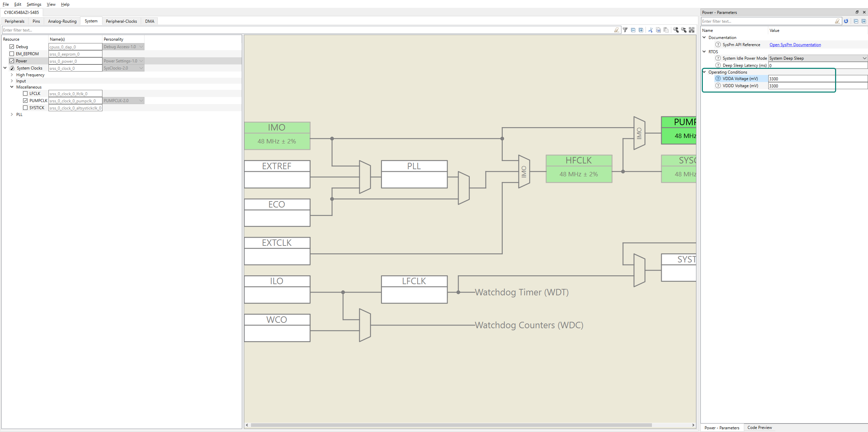Zoom out of the clock diagram

684,30
